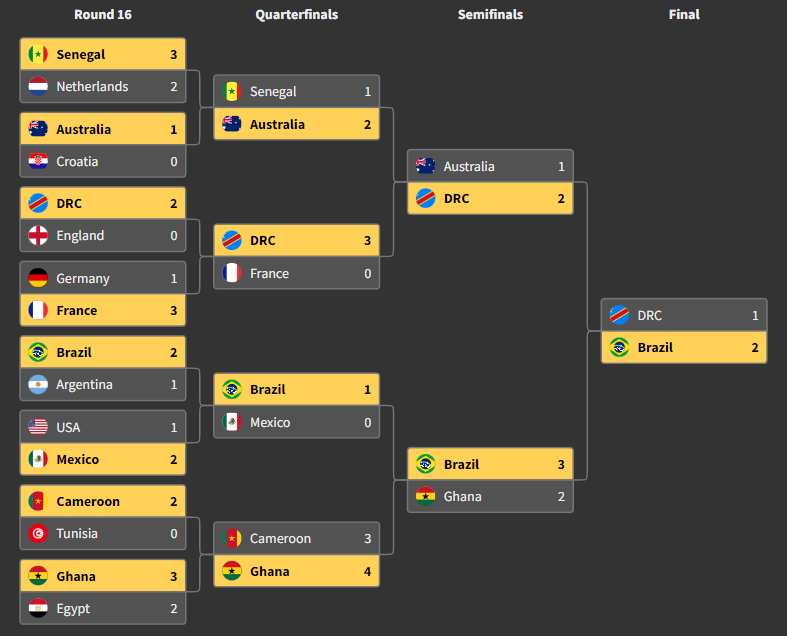The image size is (787, 636).
Task: Click the Germany flag icon
Action: point(38,278)
